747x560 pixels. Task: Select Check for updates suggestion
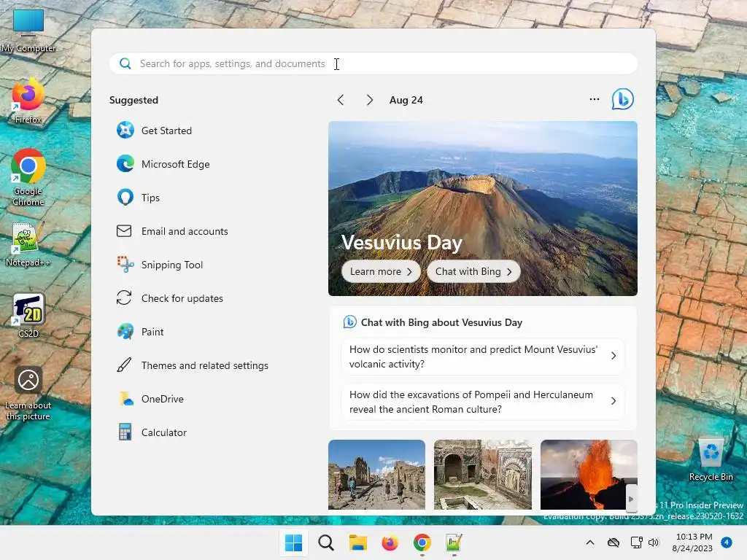[x=169, y=298]
